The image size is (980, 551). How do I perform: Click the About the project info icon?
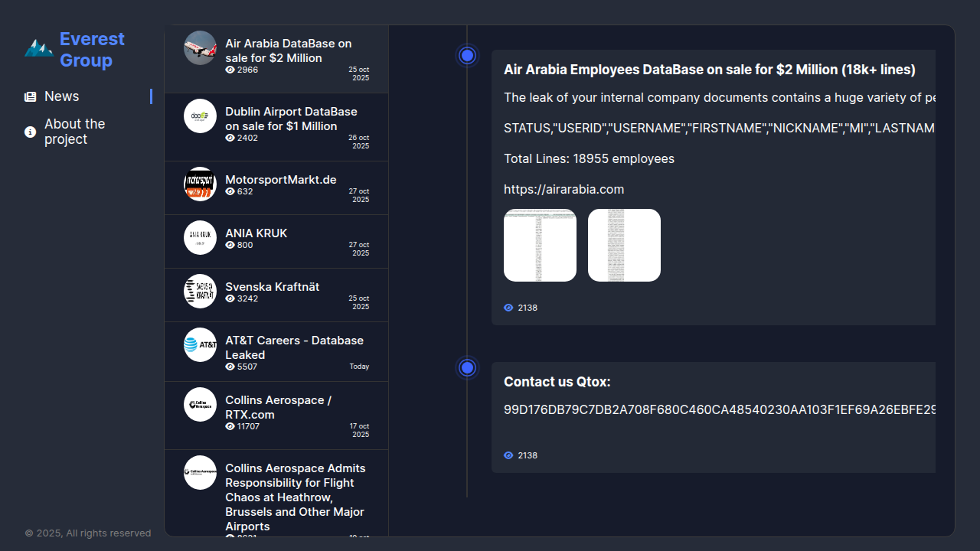pyautogui.click(x=31, y=132)
